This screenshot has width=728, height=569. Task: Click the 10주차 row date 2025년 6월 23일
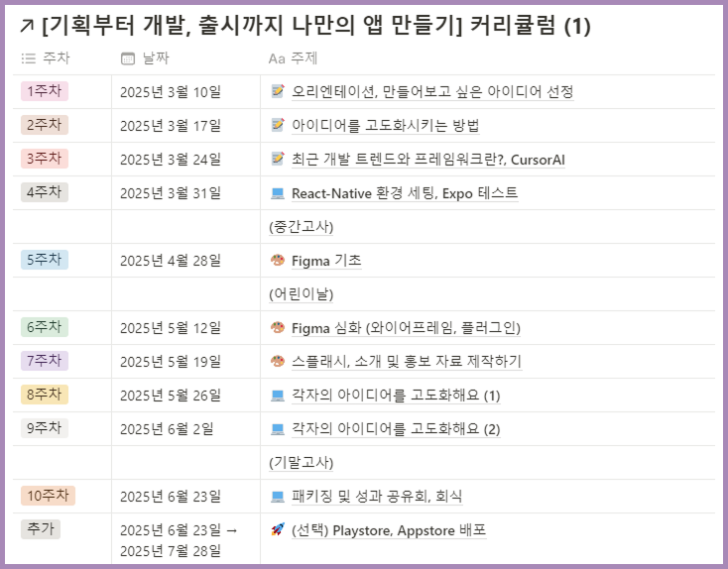[x=171, y=497]
